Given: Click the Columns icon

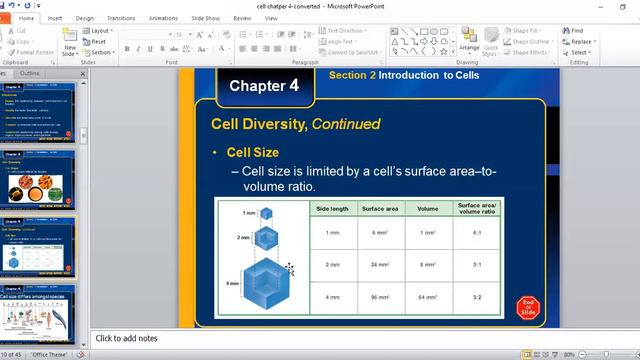Looking at the screenshot, I should [x=294, y=49].
